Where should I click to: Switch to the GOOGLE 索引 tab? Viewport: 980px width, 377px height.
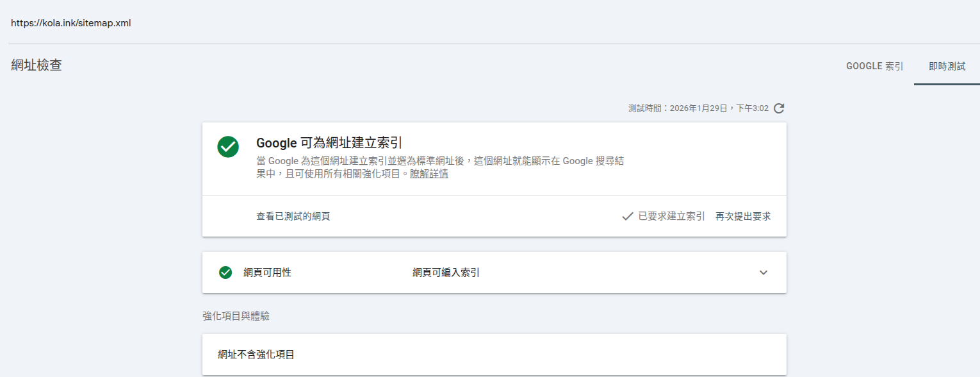coord(874,66)
